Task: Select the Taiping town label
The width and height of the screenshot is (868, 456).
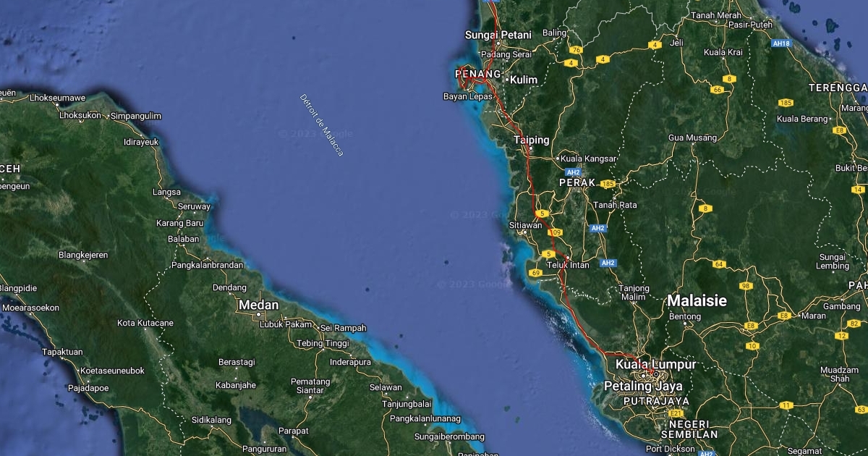Action: tap(532, 140)
